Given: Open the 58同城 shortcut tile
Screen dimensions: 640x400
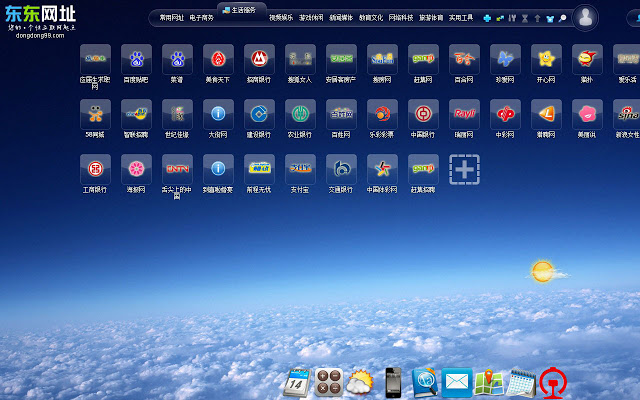Looking at the screenshot, I should tap(95, 114).
